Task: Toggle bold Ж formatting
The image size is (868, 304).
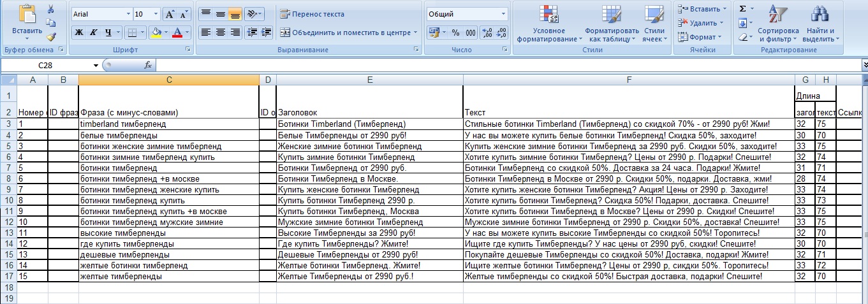Action: coord(78,33)
